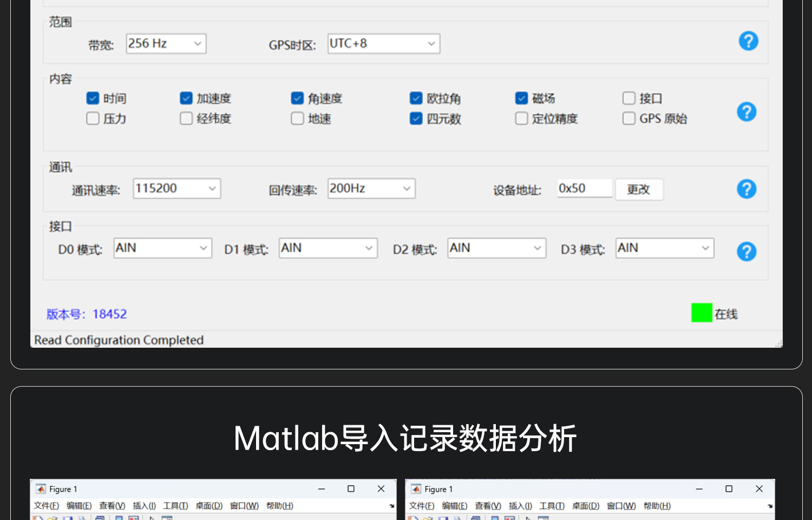This screenshot has height=520, width=812.
Task: Click the 设备地址 field showing 0x50
Action: [x=585, y=188]
